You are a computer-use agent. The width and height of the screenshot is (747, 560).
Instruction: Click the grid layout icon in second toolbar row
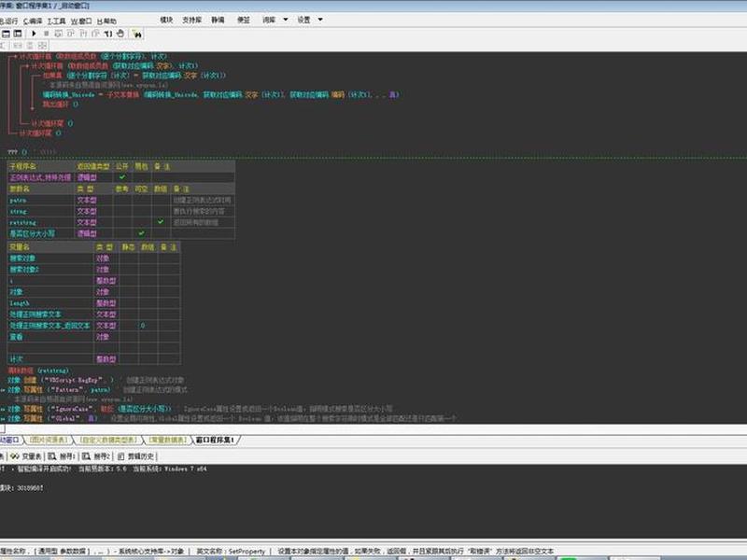pos(42,45)
